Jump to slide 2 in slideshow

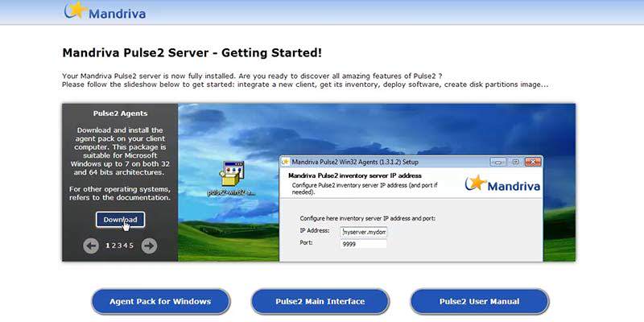click(114, 246)
